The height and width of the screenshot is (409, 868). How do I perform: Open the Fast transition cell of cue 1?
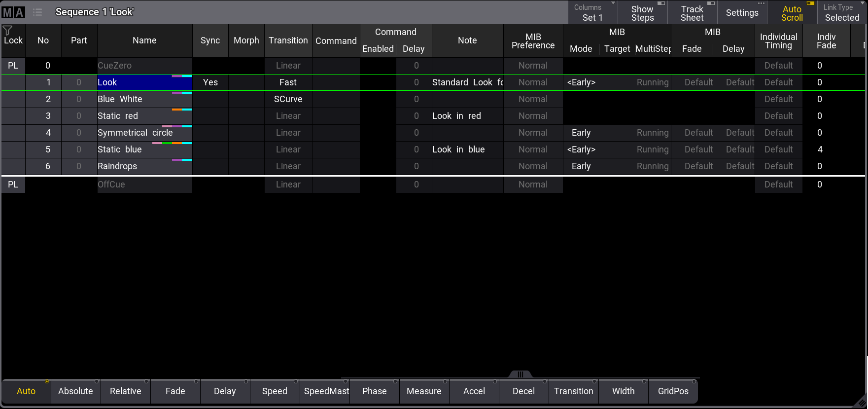pyautogui.click(x=288, y=82)
